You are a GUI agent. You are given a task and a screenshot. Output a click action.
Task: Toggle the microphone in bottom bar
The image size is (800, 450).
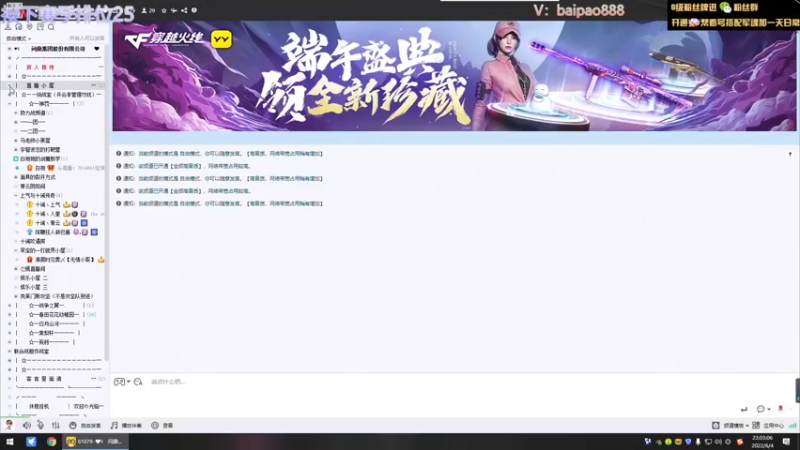(40, 425)
